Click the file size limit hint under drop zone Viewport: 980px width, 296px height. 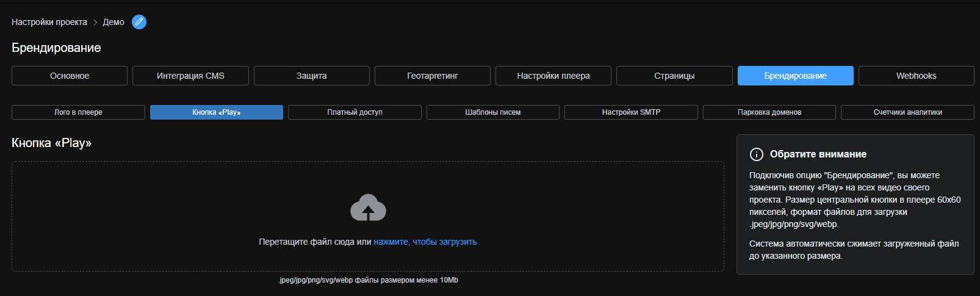(368, 280)
